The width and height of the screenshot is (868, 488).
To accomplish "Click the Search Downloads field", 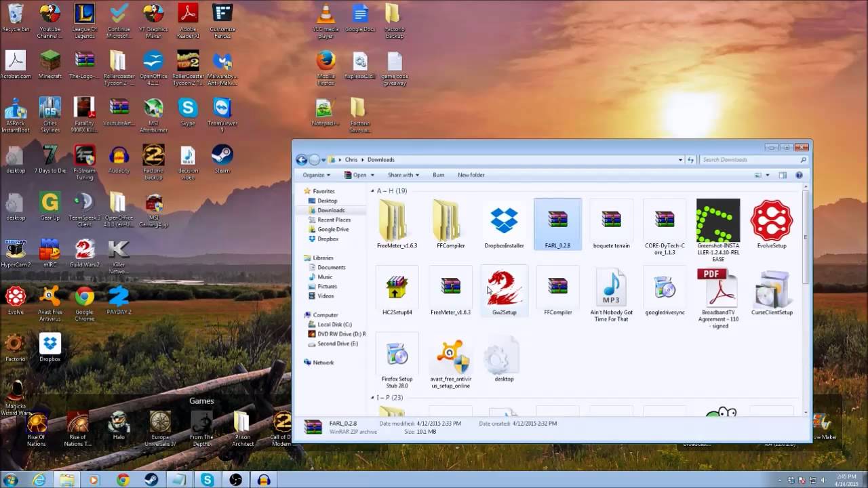I will (754, 160).
